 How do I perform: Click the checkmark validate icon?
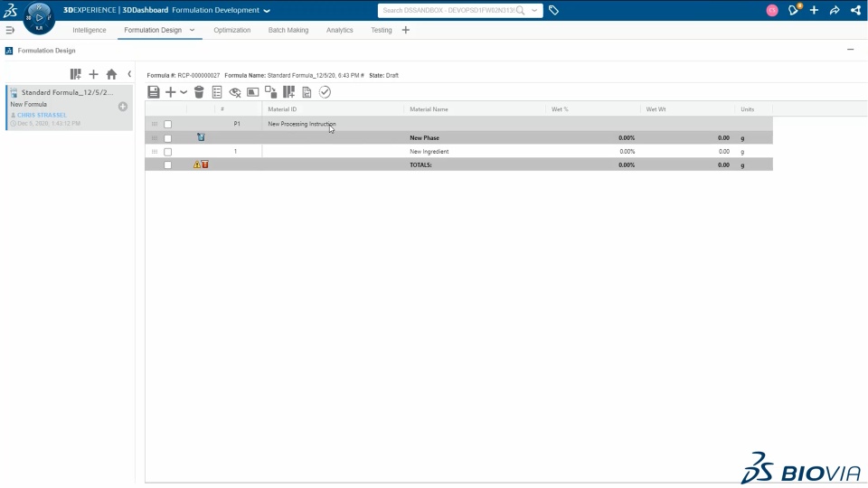point(325,92)
